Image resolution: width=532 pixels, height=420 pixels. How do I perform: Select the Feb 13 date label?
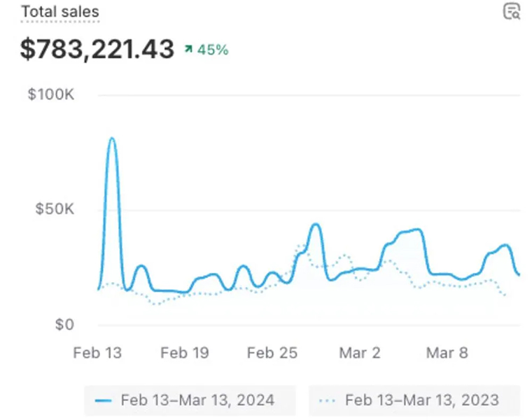coord(97,353)
